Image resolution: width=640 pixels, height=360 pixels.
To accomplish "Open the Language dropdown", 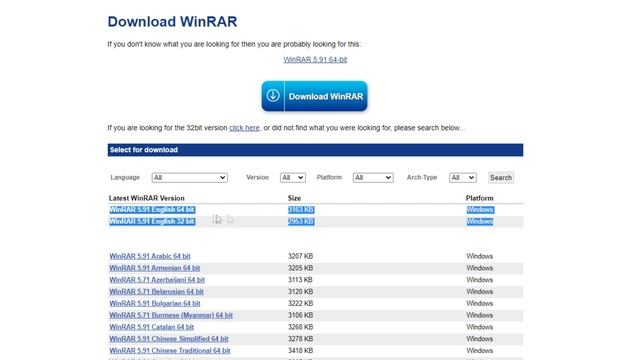I will coord(190,178).
